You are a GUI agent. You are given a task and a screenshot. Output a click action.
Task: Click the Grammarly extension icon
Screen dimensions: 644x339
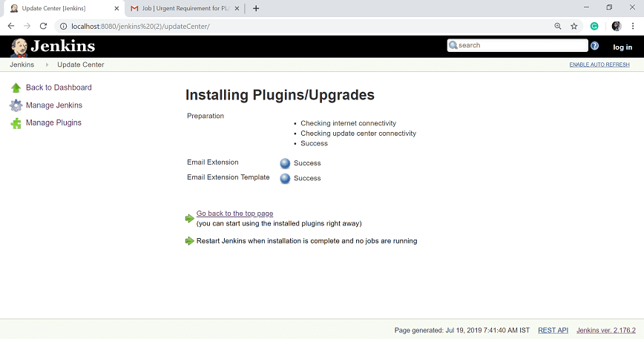coord(594,26)
